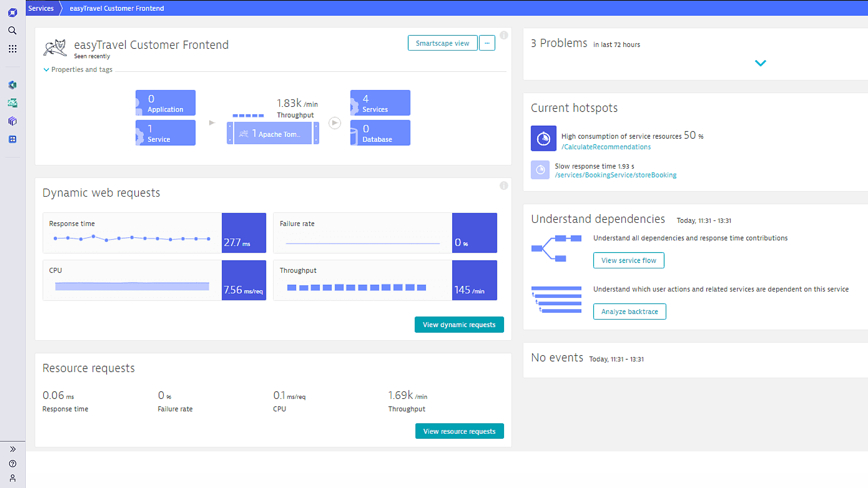
Task: Open the /CalculateRecommendations link
Action: coord(606,147)
